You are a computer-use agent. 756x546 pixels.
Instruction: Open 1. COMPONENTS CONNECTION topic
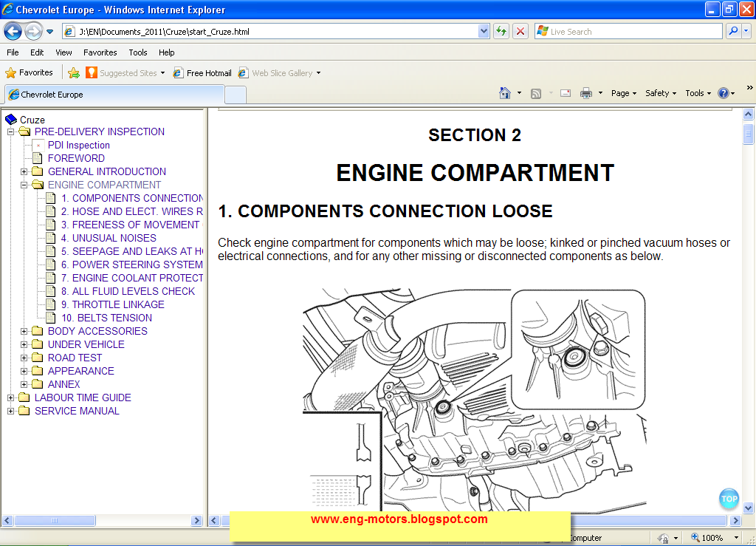tap(132, 198)
